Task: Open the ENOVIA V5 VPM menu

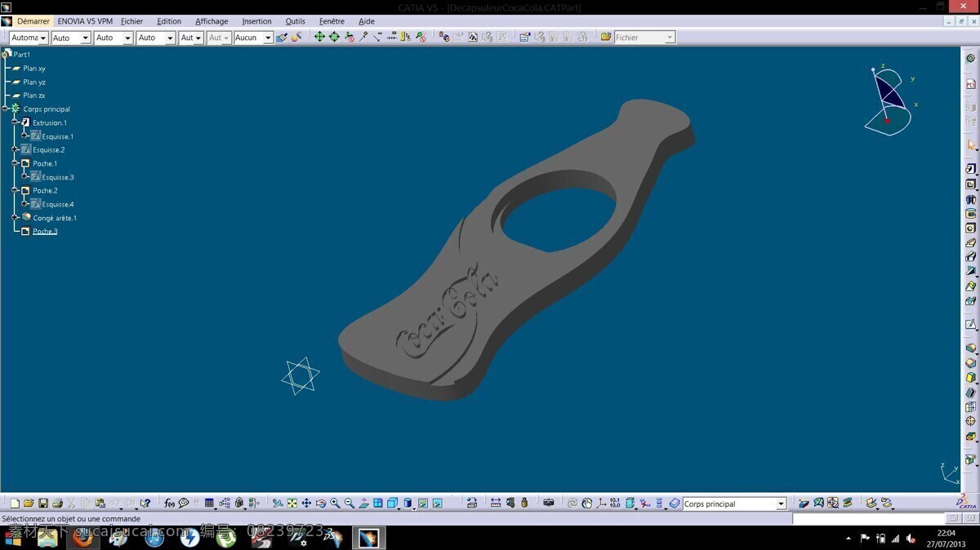Action: (x=85, y=21)
